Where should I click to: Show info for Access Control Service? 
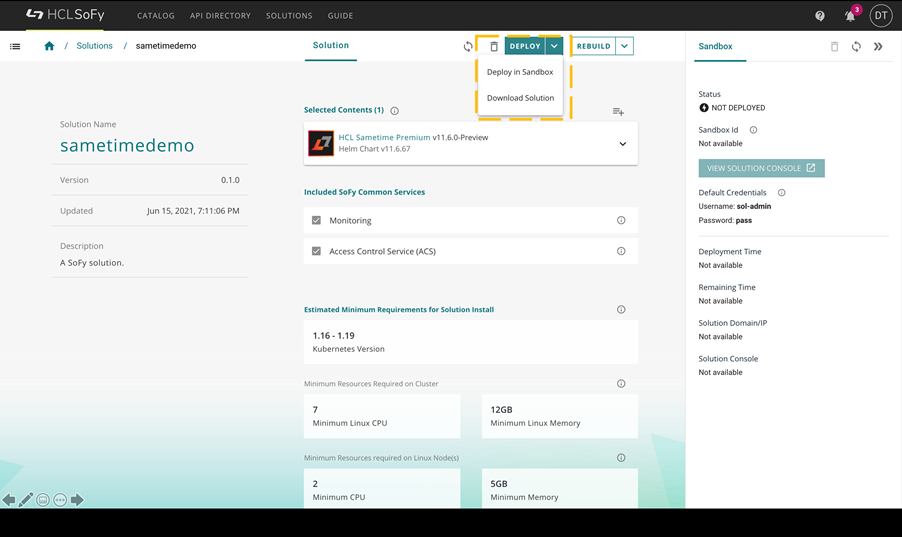click(x=621, y=251)
